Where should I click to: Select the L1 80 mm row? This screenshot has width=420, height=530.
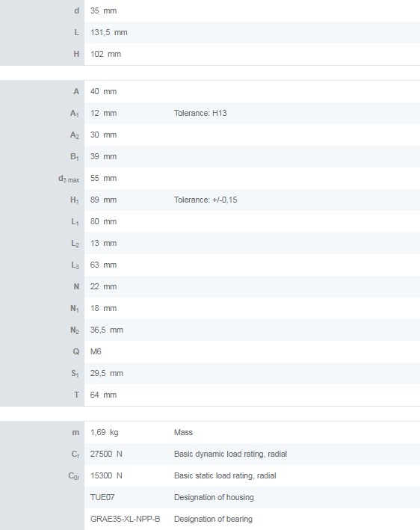pos(210,221)
